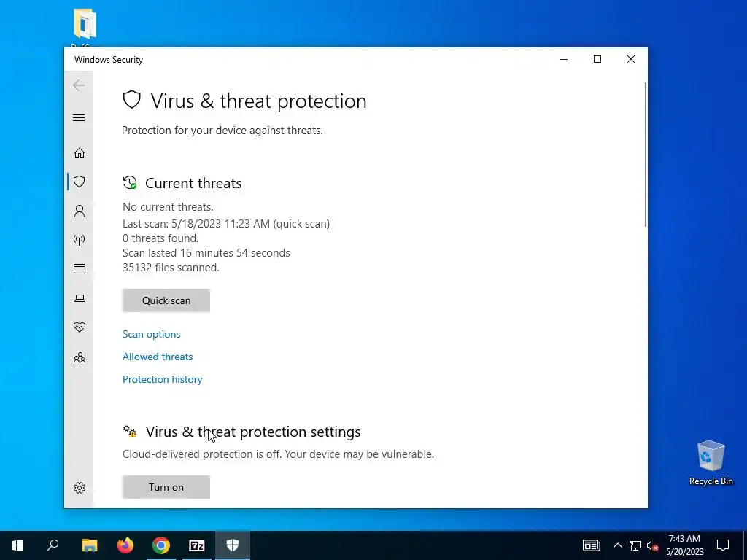The height and width of the screenshot is (560, 747).
Task: Launch Google Chrome from the taskbar
Action: coord(161,545)
